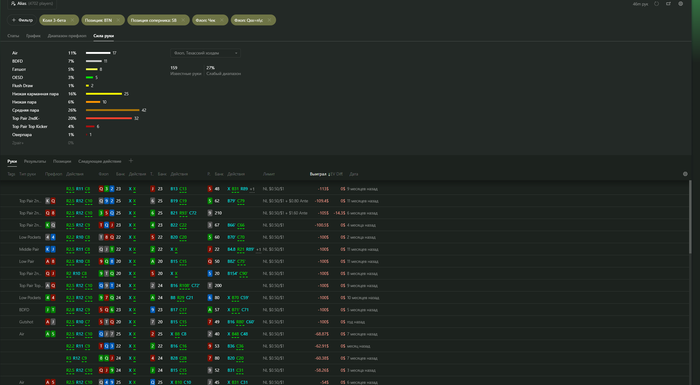Click the K J hole cards in Middle Pair row

coord(50,249)
